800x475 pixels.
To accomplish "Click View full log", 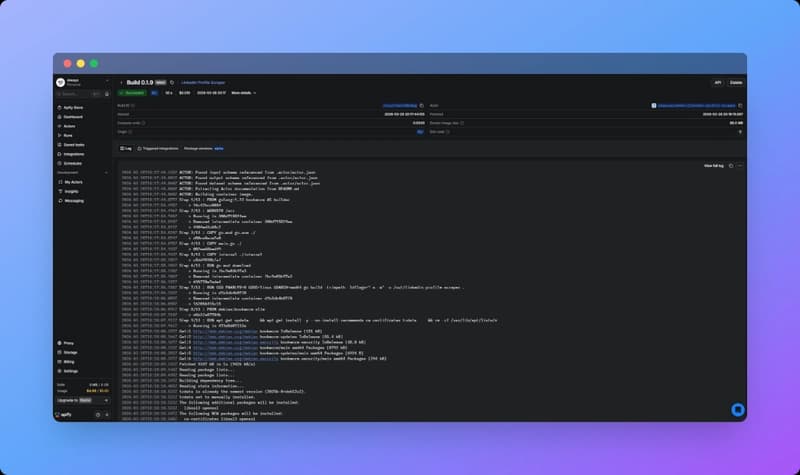I will coord(713,166).
